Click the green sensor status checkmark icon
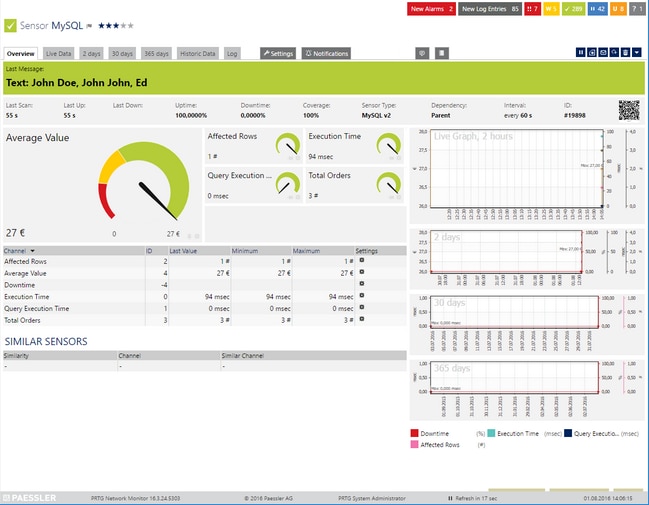Image resolution: width=649 pixels, height=505 pixels. point(10,26)
